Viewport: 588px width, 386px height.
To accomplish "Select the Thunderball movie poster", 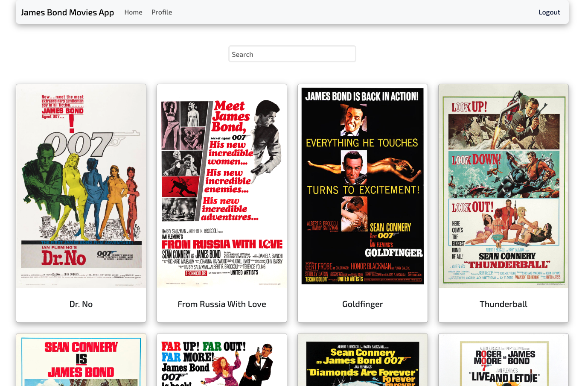I will 504,186.
